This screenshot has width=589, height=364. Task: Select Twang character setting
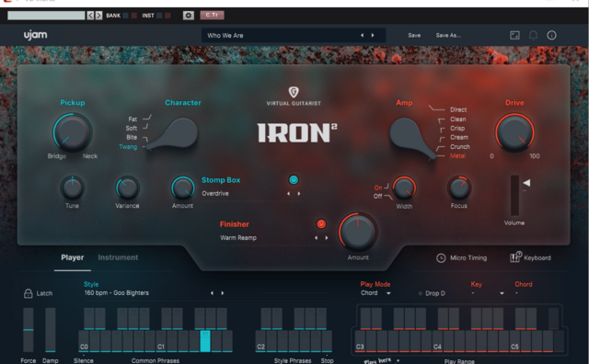coord(128,147)
